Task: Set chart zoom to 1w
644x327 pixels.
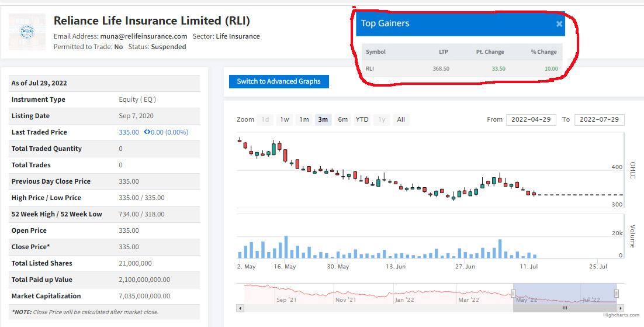Action: coord(284,119)
